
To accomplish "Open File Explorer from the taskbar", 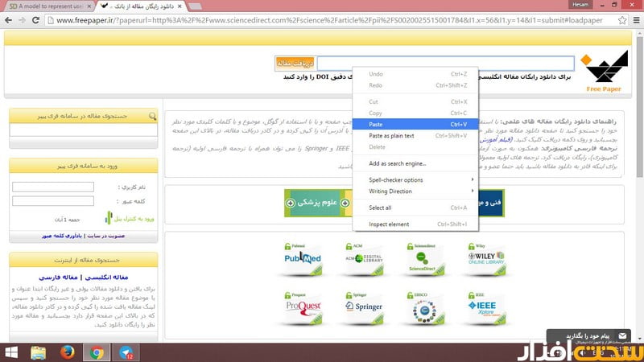I will tap(38, 352).
